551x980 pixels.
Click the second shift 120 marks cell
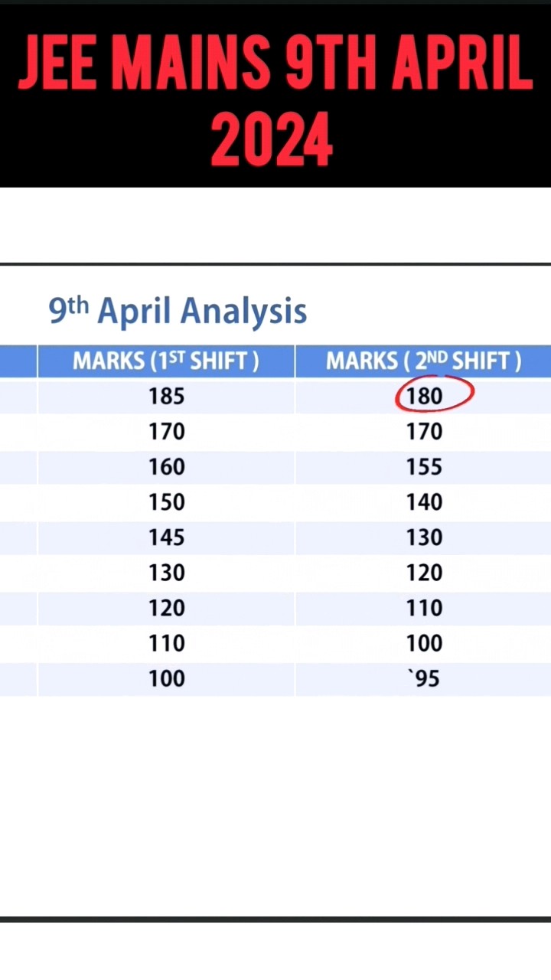(424, 573)
